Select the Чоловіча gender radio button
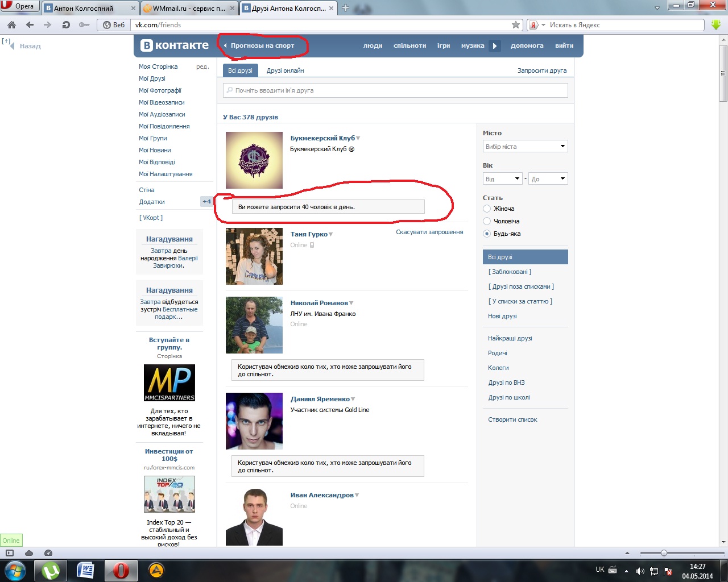Screen dimensions: 728x582 point(487,221)
